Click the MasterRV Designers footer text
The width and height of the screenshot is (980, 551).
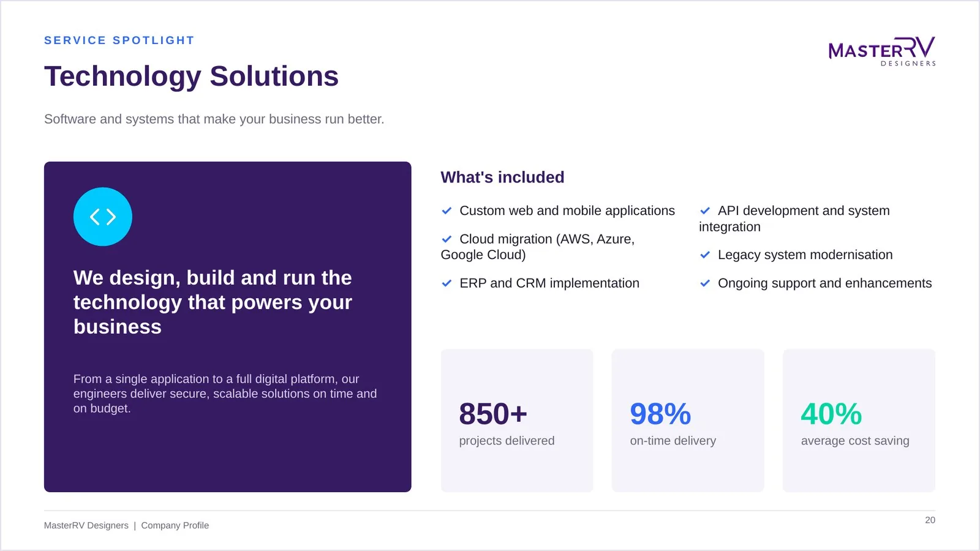pos(86,525)
